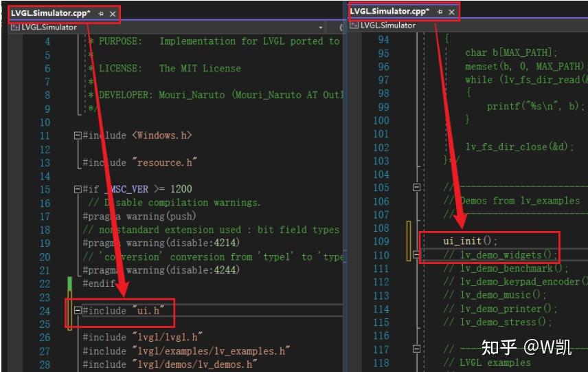Image resolution: width=588 pixels, height=372 pixels.
Task: Click #pragma warning(disable:4214) line
Action: 161,243
